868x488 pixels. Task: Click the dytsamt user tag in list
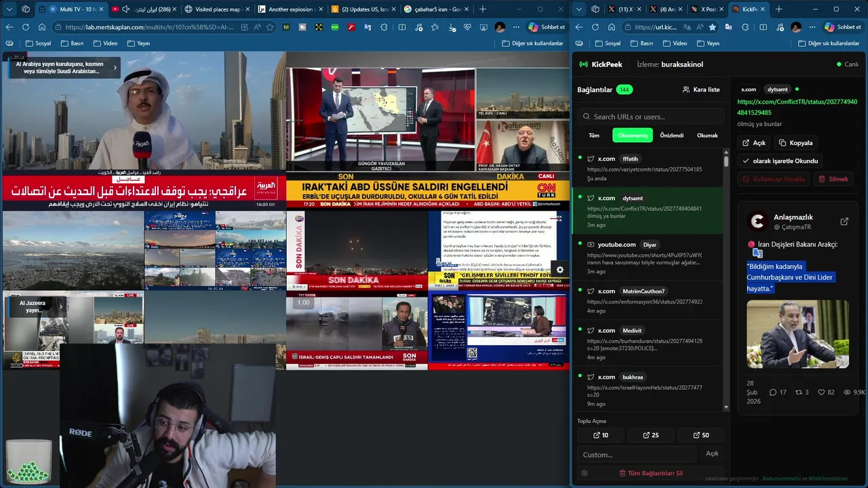[x=632, y=199]
